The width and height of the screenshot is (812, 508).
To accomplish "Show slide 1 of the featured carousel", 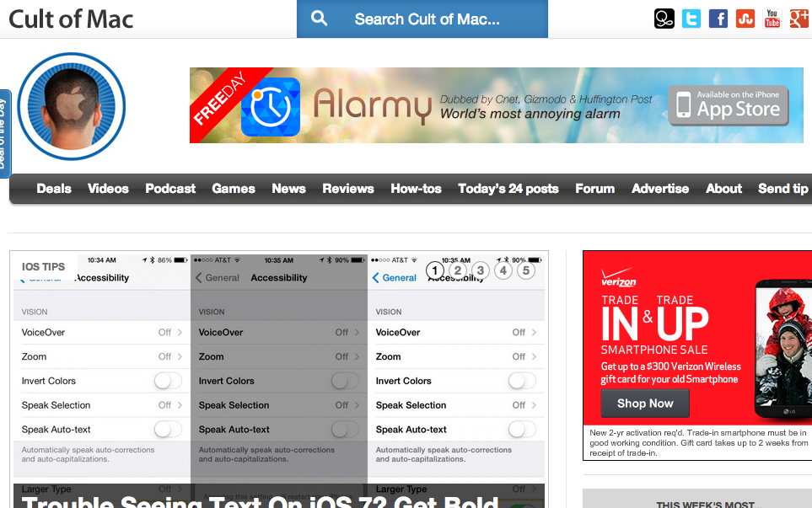I will (435, 270).
